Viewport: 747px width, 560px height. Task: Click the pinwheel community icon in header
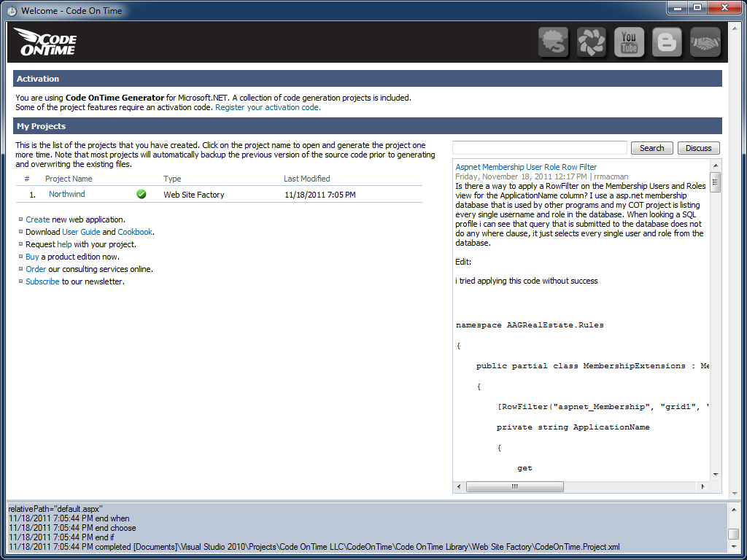(591, 42)
